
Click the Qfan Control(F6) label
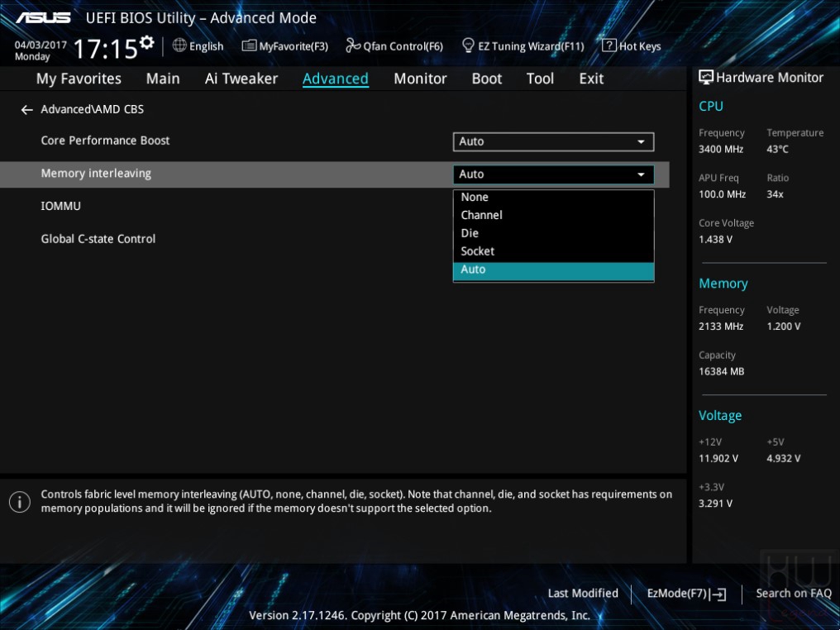[x=403, y=46]
